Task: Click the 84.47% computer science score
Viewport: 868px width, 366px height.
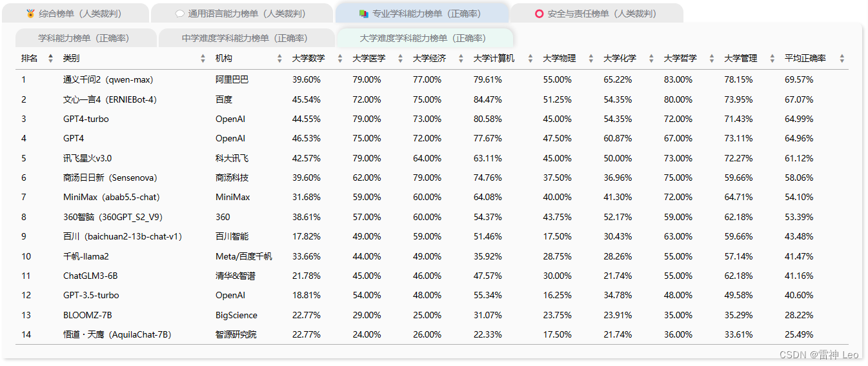Action: (x=487, y=99)
